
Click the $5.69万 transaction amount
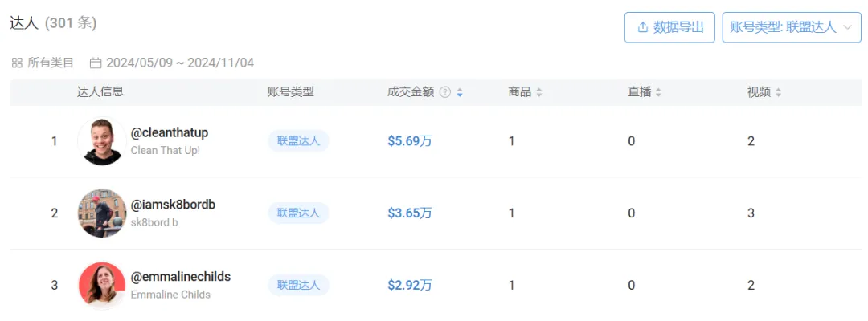(410, 141)
